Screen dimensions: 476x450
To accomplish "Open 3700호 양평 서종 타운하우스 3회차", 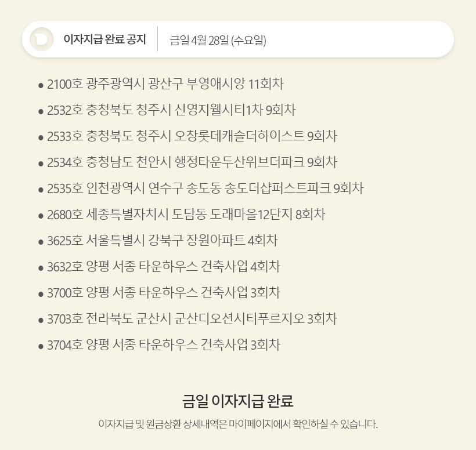I will click(x=164, y=293).
